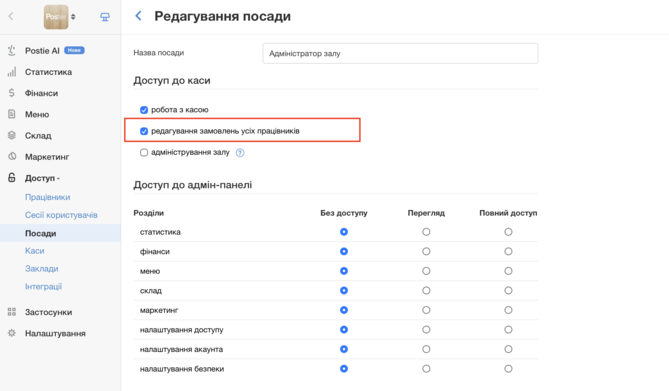Open Застосунки in sidebar
The width and height of the screenshot is (669, 391).
click(x=48, y=312)
